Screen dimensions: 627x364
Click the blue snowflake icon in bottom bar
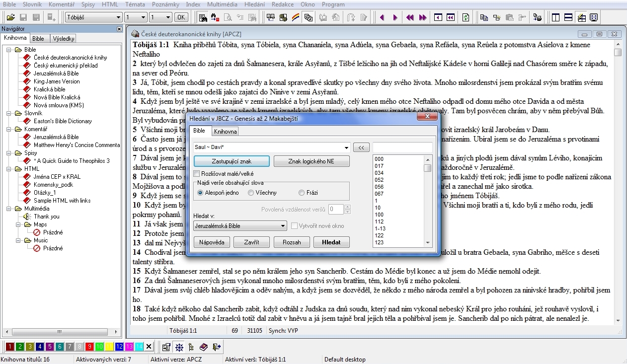(x=179, y=347)
